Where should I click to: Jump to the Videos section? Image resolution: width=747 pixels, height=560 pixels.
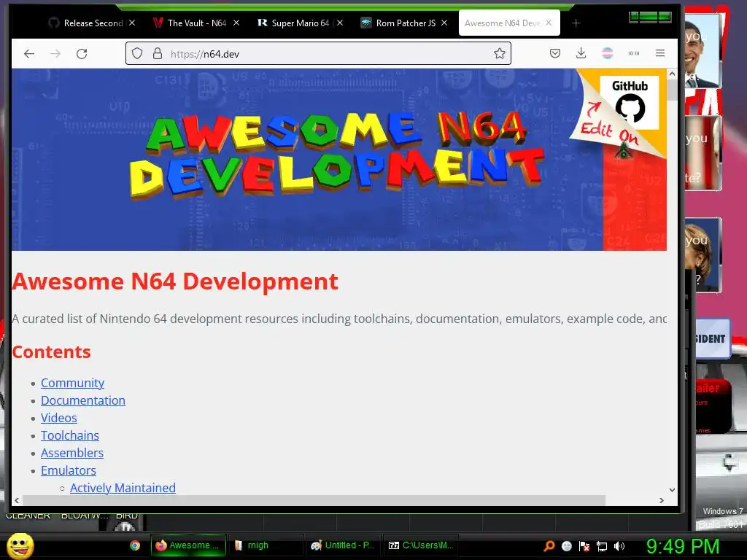pos(58,418)
